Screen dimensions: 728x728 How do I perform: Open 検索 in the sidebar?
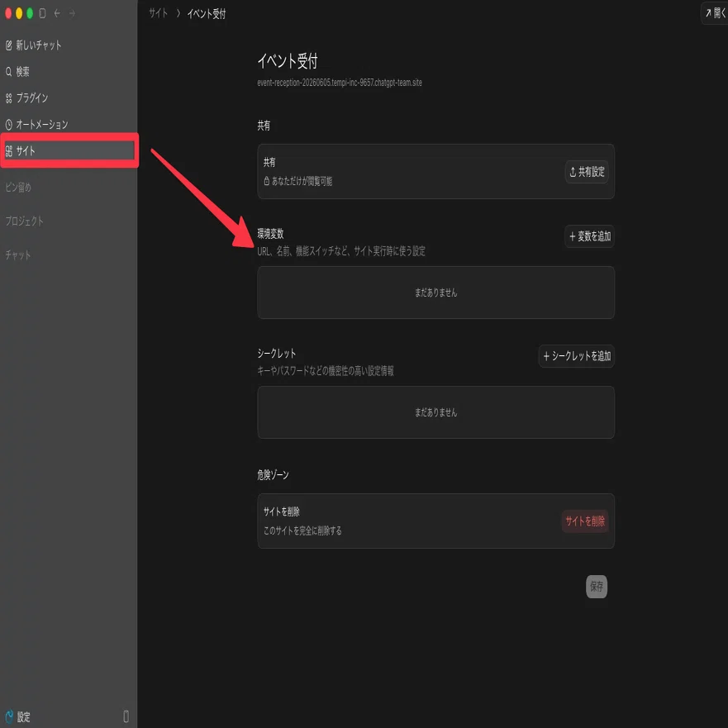(x=17, y=72)
